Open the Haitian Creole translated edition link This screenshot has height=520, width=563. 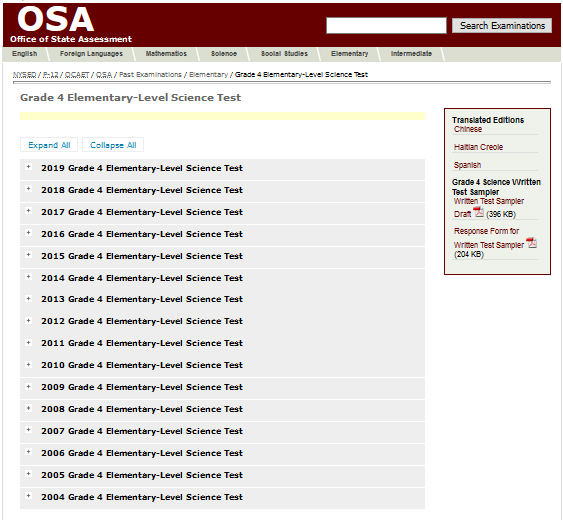point(478,147)
